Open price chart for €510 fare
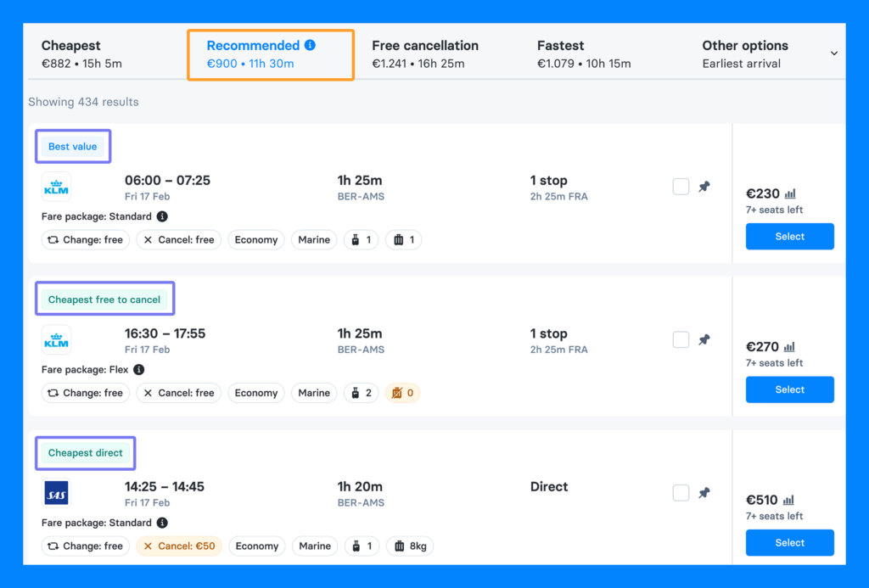This screenshot has height=588, width=869. pos(790,500)
